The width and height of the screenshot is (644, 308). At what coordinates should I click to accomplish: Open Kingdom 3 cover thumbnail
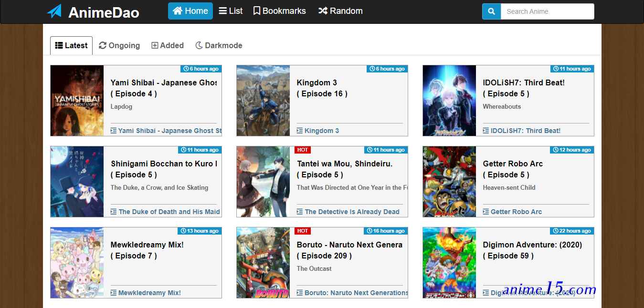click(x=263, y=101)
